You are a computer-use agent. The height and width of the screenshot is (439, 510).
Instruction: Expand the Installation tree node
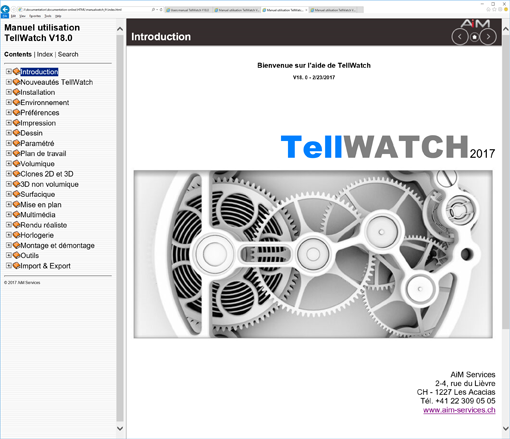(x=9, y=92)
